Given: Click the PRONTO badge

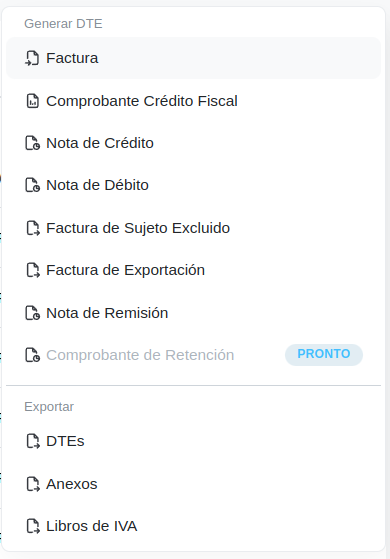Looking at the screenshot, I should [x=324, y=354].
